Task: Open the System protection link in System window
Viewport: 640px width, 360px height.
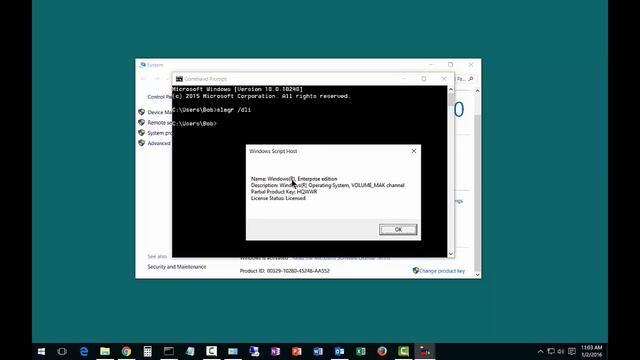Action: [x=160, y=133]
